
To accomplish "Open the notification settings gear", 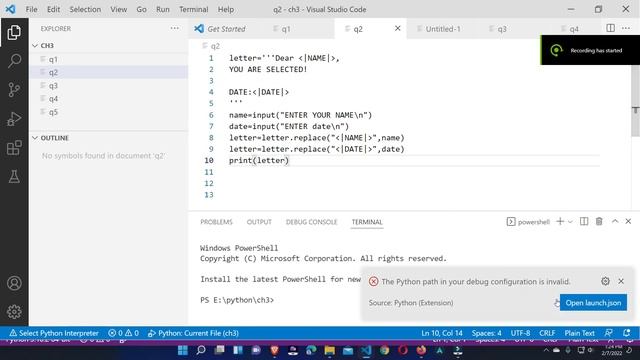I will click(605, 281).
